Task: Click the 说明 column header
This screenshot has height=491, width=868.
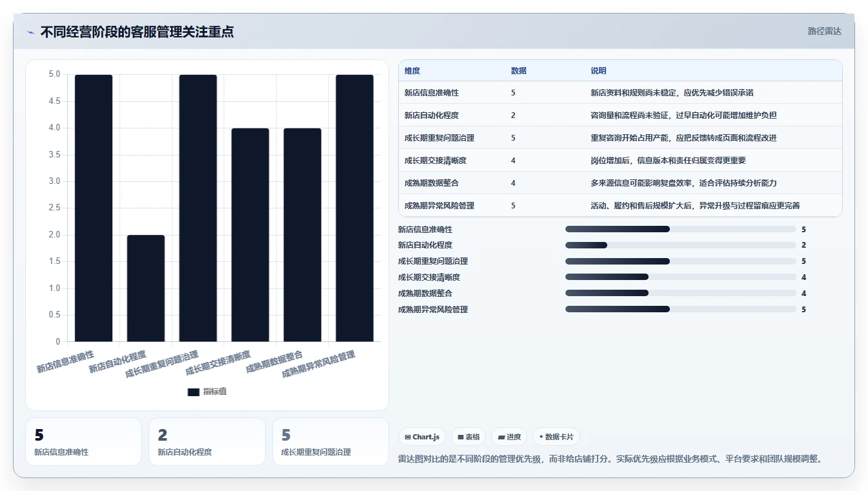Action: tap(599, 71)
